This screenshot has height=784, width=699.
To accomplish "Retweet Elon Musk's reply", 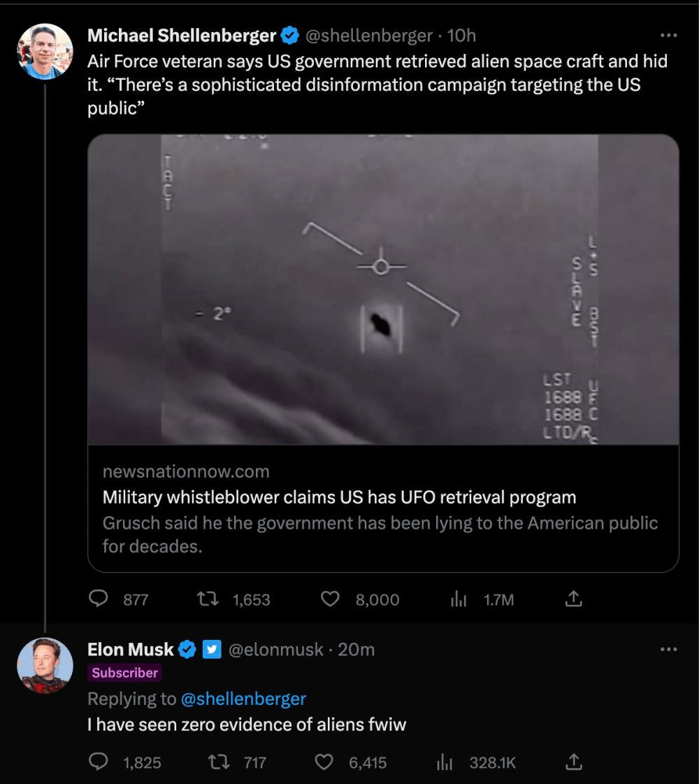I will pyautogui.click(x=219, y=762).
